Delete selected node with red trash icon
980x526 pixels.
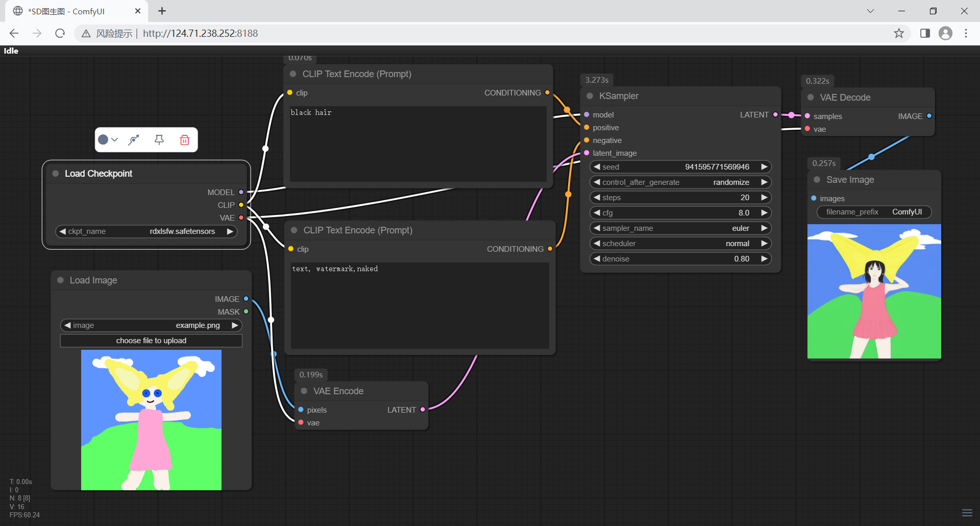(x=185, y=140)
